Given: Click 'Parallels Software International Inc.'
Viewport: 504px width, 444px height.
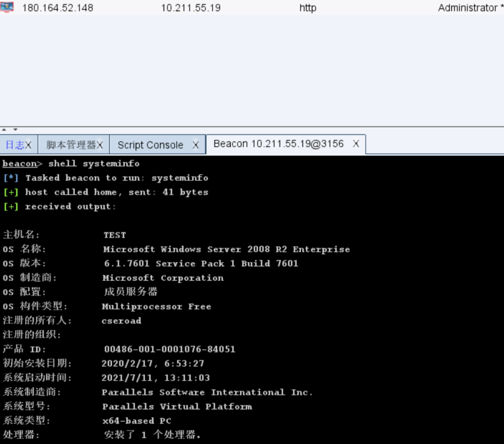Looking at the screenshot, I should 207,392.
